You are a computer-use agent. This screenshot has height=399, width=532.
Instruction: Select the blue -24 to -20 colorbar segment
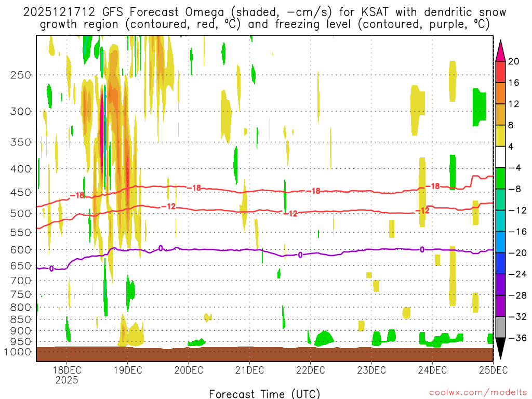pyautogui.click(x=501, y=263)
